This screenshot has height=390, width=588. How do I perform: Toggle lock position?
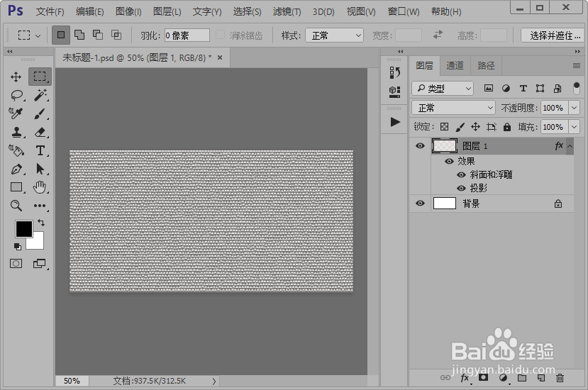click(475, 127)
